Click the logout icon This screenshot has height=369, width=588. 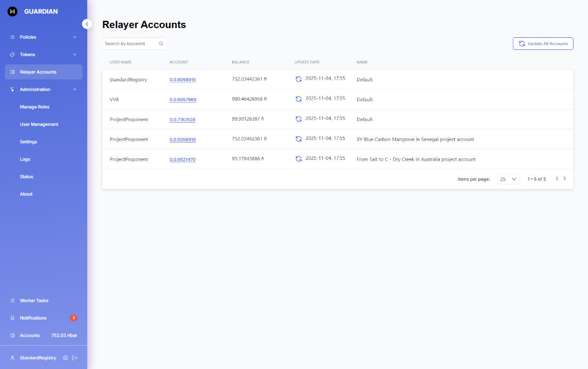75,358
